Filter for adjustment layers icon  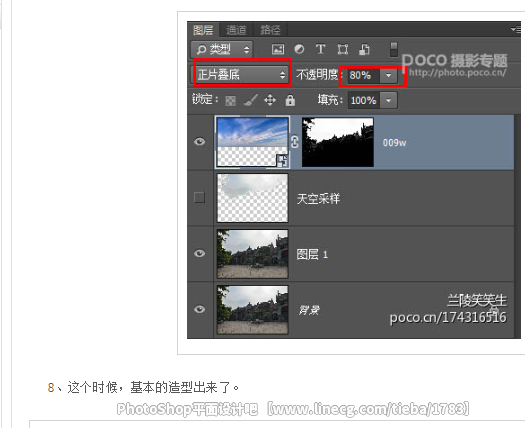pyautogui.click(x=299, y=49)
